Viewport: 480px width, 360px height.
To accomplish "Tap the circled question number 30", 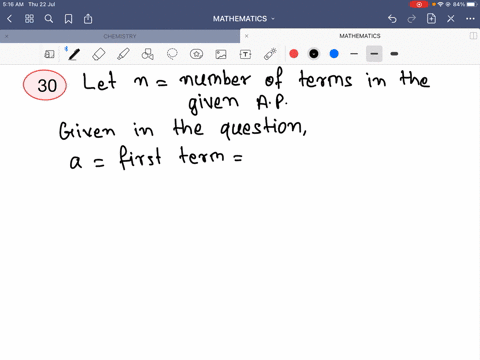I will click(45, 85).
